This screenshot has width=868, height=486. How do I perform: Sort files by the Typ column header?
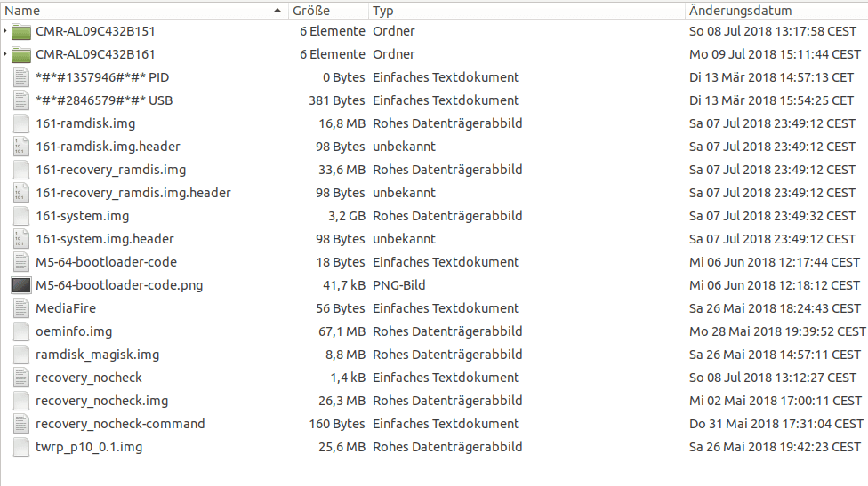[x=526, y=11]
